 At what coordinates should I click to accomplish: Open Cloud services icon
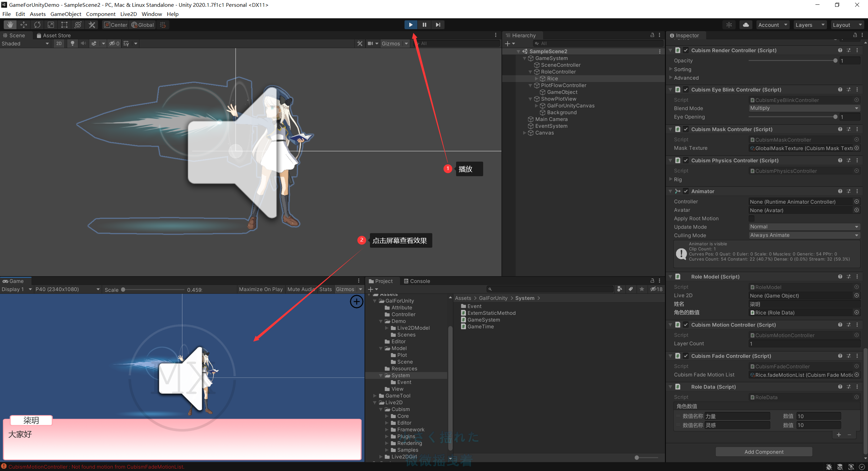click(x=746, y=25)
